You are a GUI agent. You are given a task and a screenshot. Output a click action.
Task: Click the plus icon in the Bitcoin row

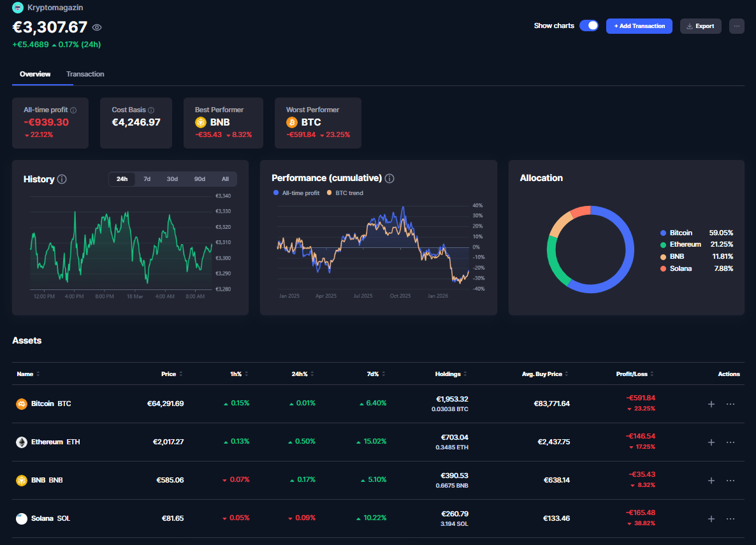[x=711, y=404]
